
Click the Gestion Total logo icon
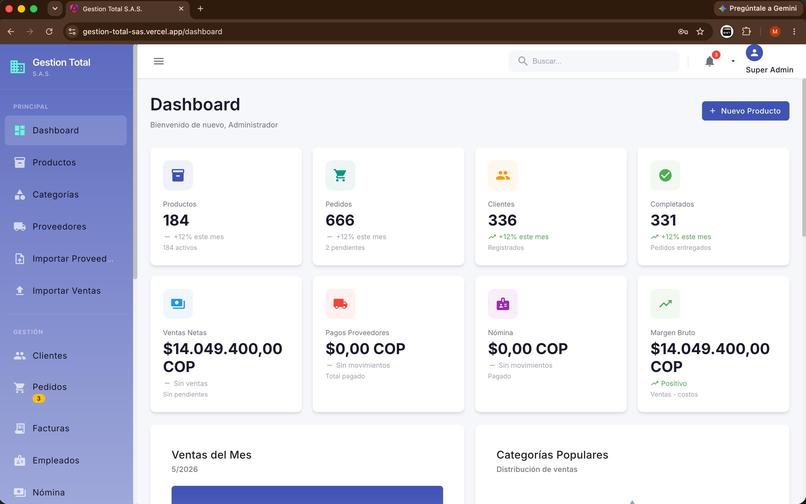pos(17,66)
